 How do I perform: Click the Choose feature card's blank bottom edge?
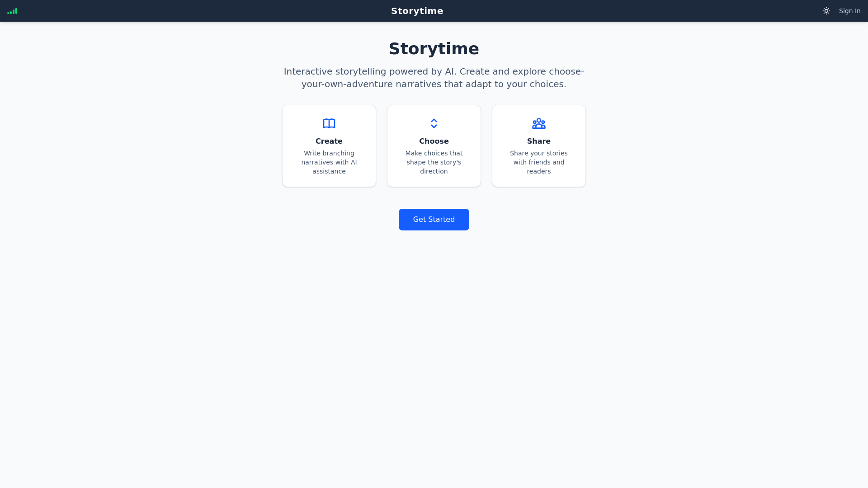434,182
